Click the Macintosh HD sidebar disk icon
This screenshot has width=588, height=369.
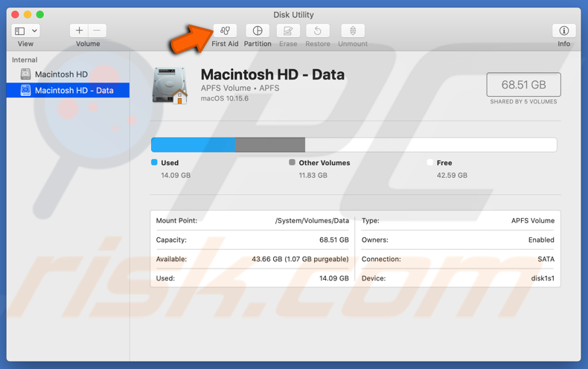click(x=25, y=74)
